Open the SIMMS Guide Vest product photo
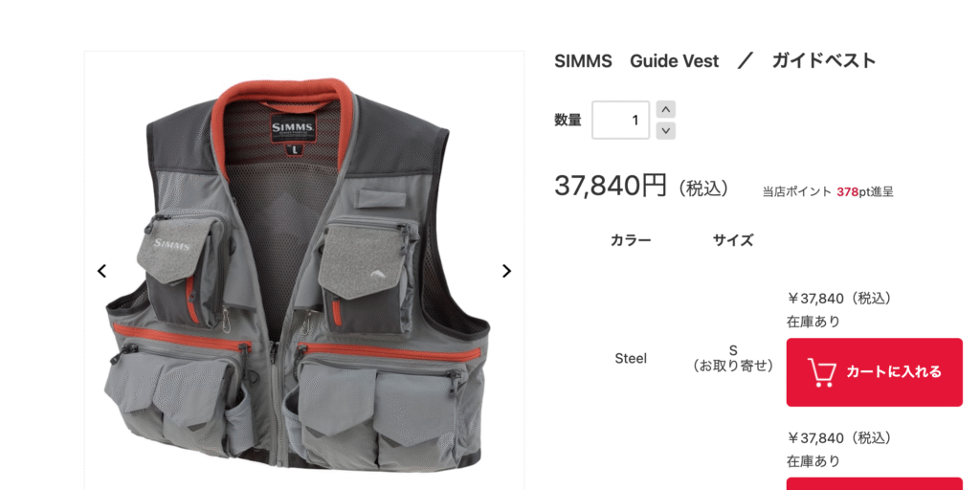The image size is (980, 490). pos(303,270)
